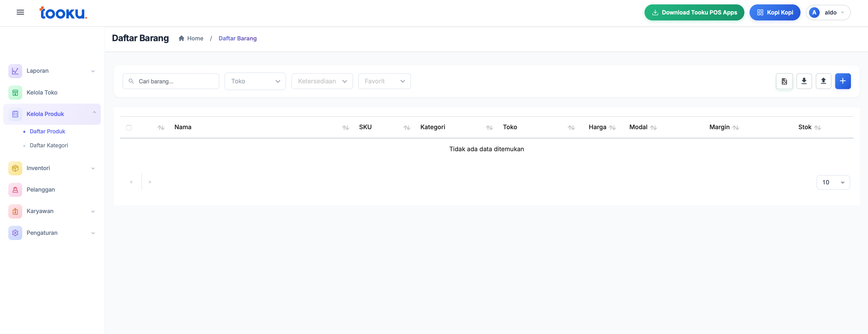Toggle sort on the Harga column

point(612,128)
